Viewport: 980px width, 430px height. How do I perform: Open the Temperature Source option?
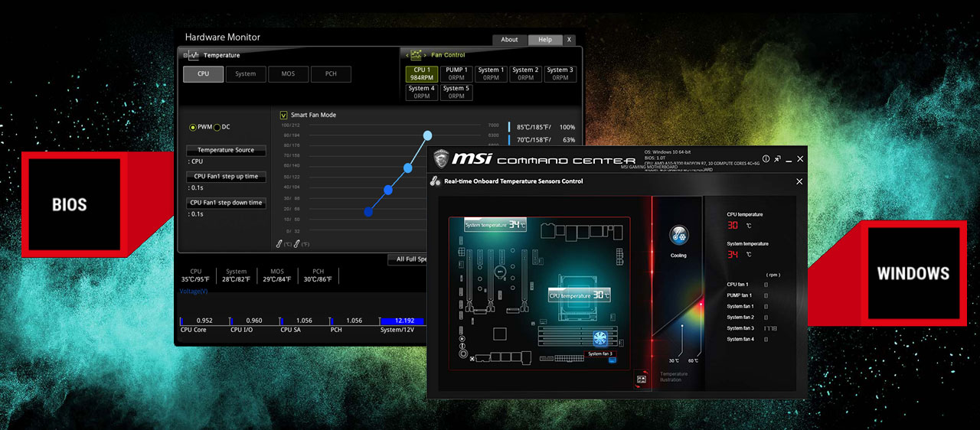coord(226,150)
